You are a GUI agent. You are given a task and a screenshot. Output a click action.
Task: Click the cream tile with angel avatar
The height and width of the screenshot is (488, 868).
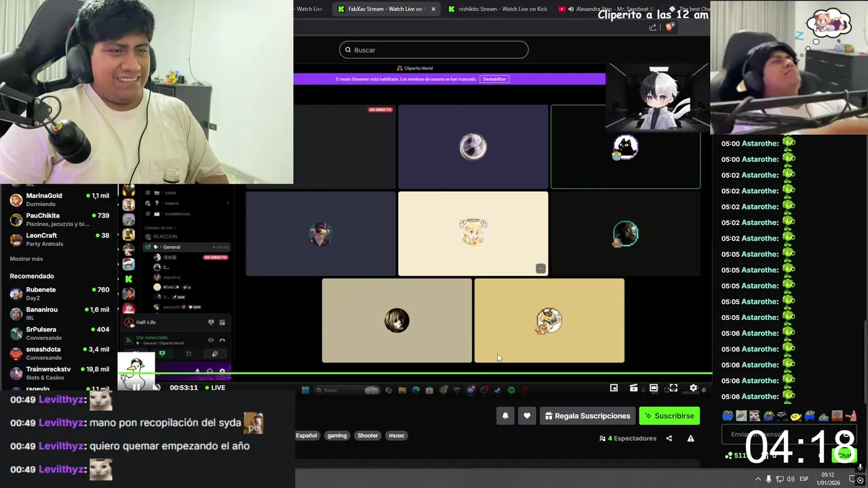(x=473, y=233)
